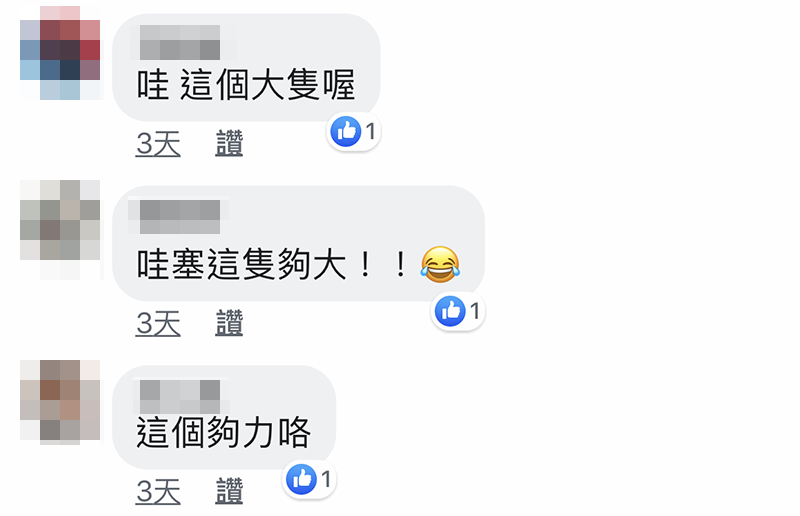Viewport: 800px width, 516px height.
Task: Open like reactions on "哇塞這隻夠大" comment
Action: tap(457, 311)
